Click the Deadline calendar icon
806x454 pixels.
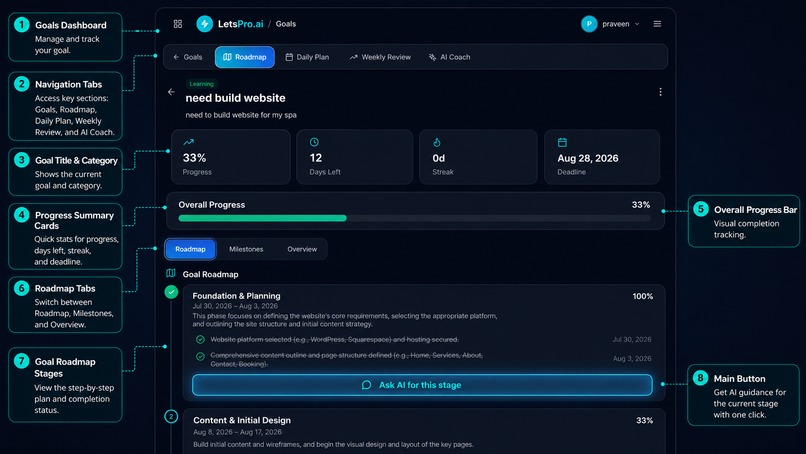click(x=562, y=142)
